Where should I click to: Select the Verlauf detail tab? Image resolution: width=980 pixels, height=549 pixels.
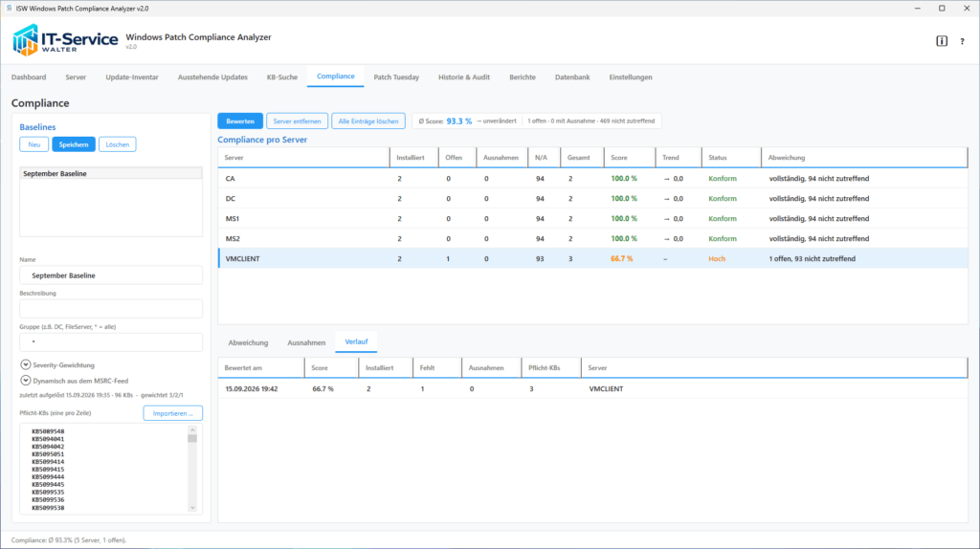[356, 341]
